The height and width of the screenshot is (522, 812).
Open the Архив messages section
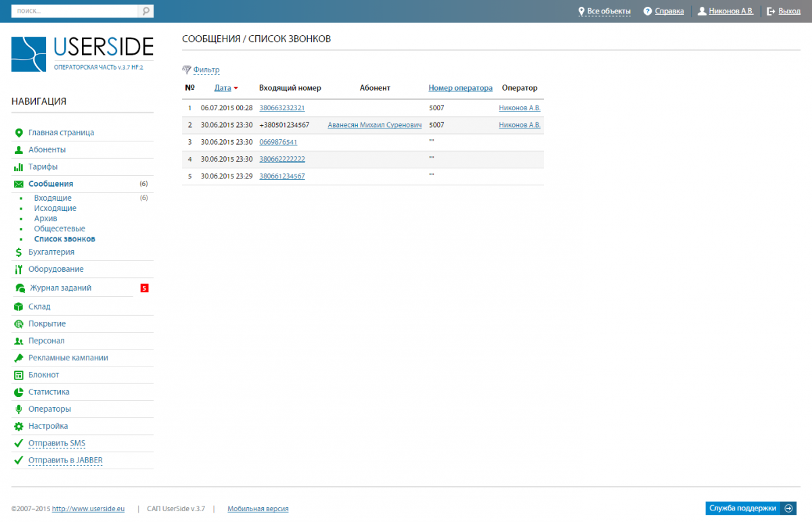pyautogui.click(x=45, y=218)
